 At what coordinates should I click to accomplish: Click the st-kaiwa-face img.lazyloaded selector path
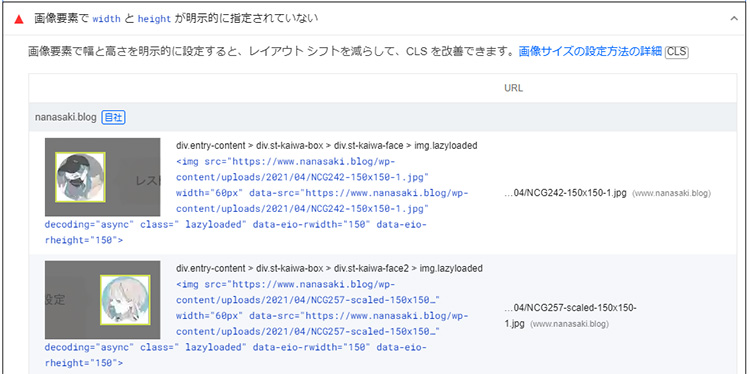coord(327,146)
